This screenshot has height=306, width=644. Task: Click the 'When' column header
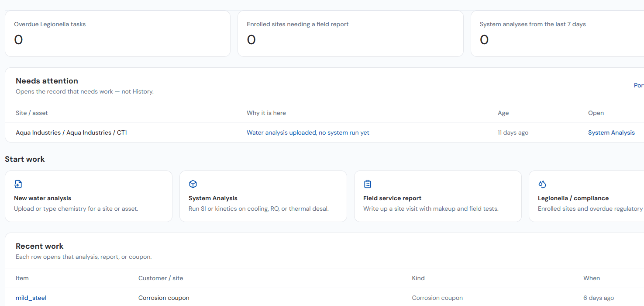(x=592, y=278)
